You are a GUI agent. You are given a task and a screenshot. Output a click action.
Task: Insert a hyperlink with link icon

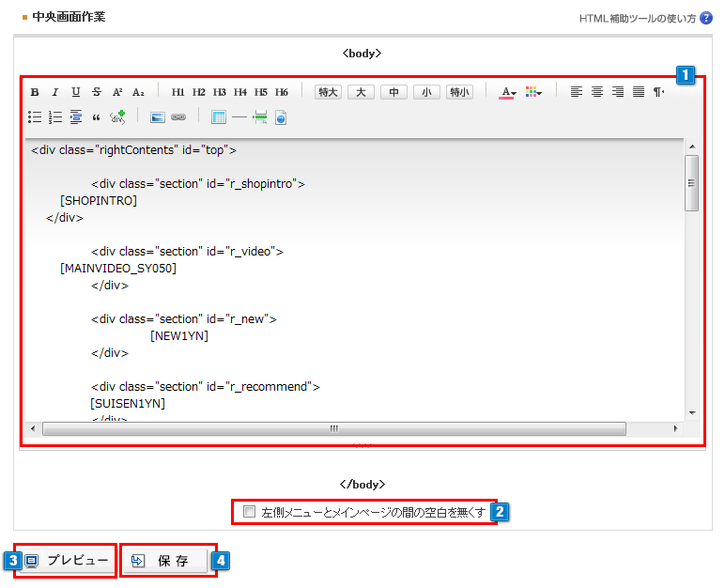click(177, 117)
